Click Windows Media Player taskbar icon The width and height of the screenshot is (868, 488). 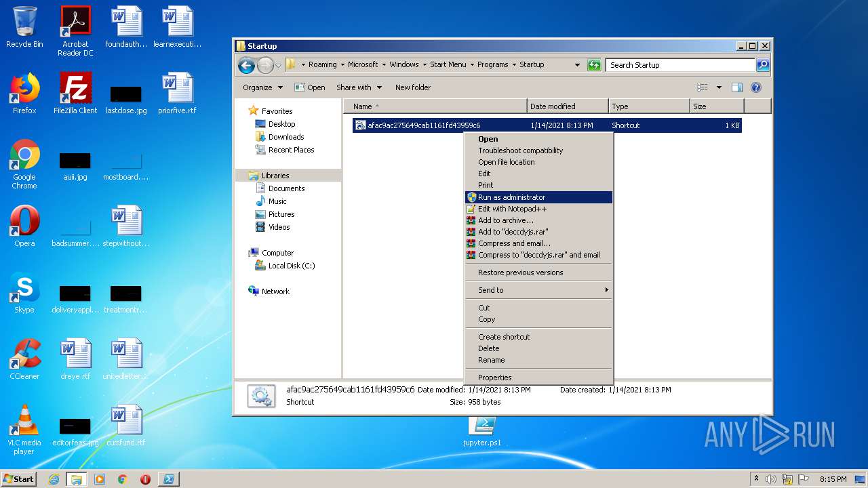[100, 479]
